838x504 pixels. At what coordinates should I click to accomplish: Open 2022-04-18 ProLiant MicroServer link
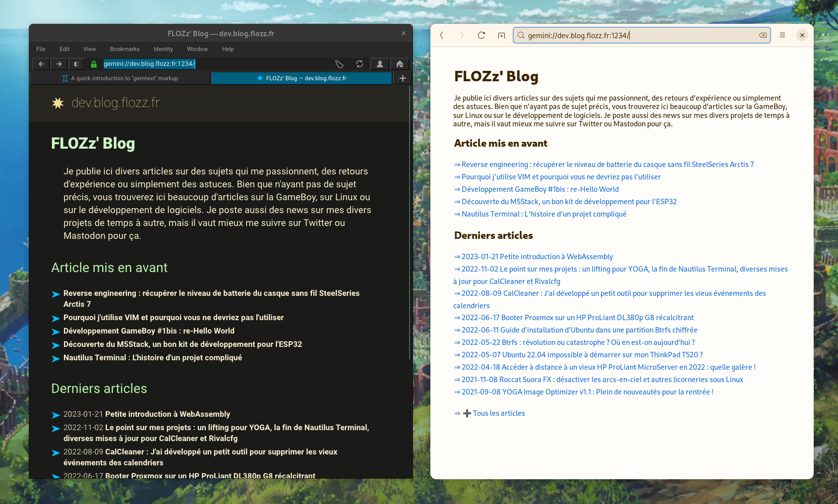pyautogui.click(x=605, y=367)
